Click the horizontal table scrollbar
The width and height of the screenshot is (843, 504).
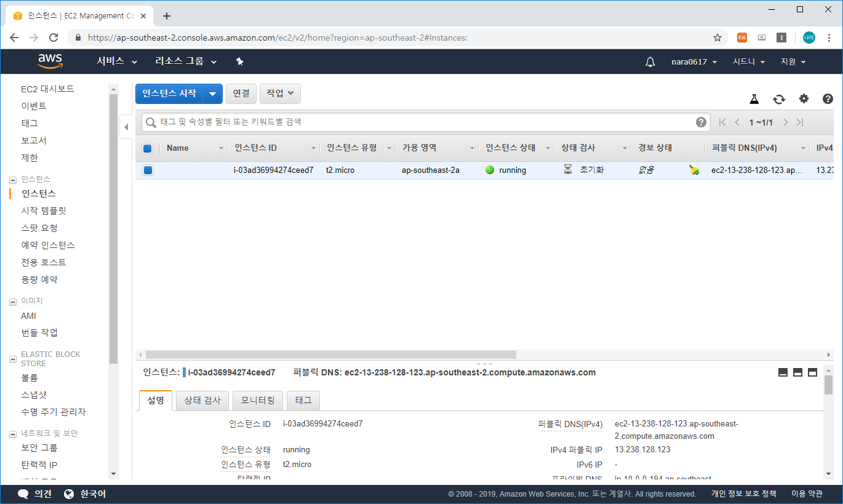(331, 355)
